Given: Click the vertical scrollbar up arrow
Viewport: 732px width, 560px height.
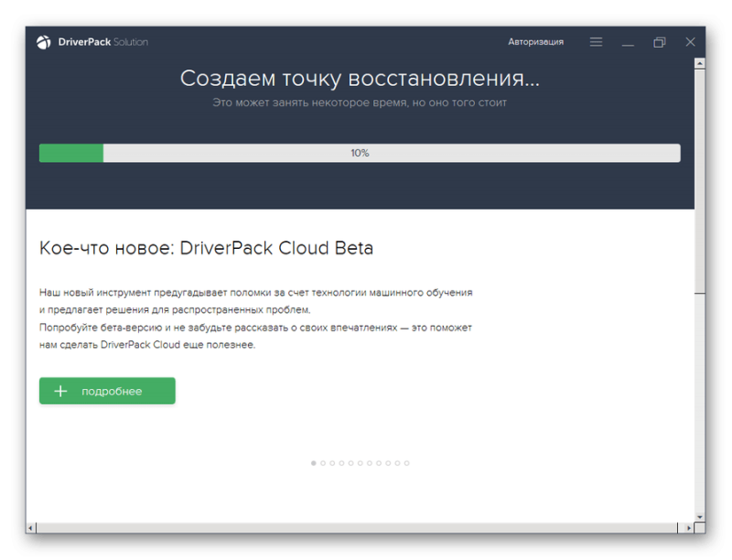Looking at the screenshot, I should (699, 63).
